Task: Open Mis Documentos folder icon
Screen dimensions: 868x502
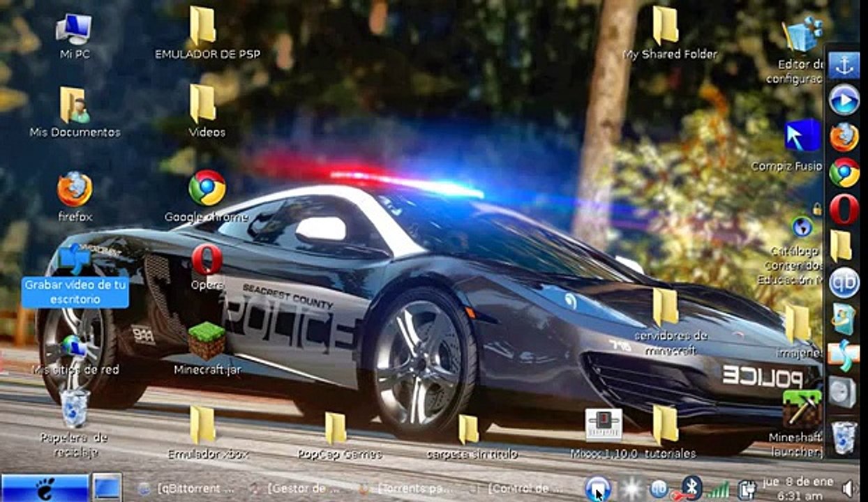Action: [74, 106]
